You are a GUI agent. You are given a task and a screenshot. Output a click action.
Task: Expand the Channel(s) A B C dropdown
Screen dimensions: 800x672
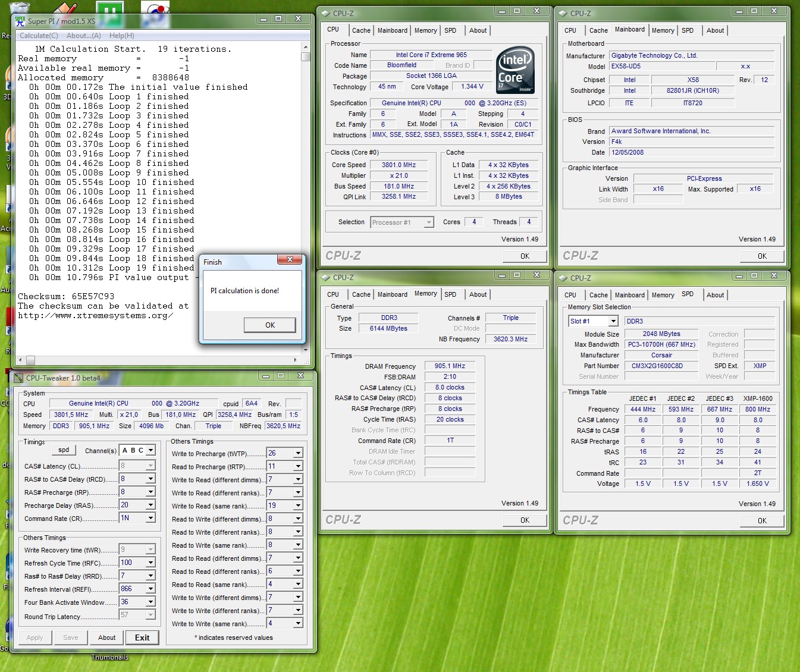point(150,451)
